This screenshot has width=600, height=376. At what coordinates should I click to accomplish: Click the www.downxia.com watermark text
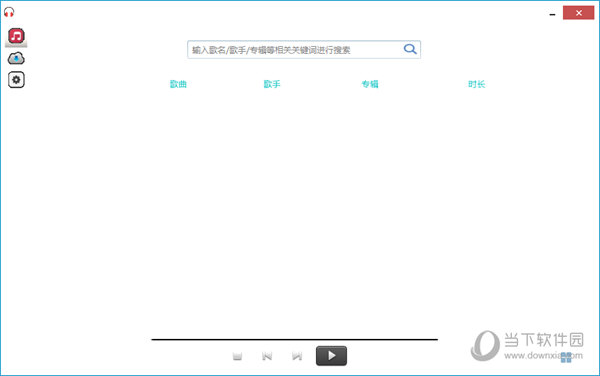543,355
